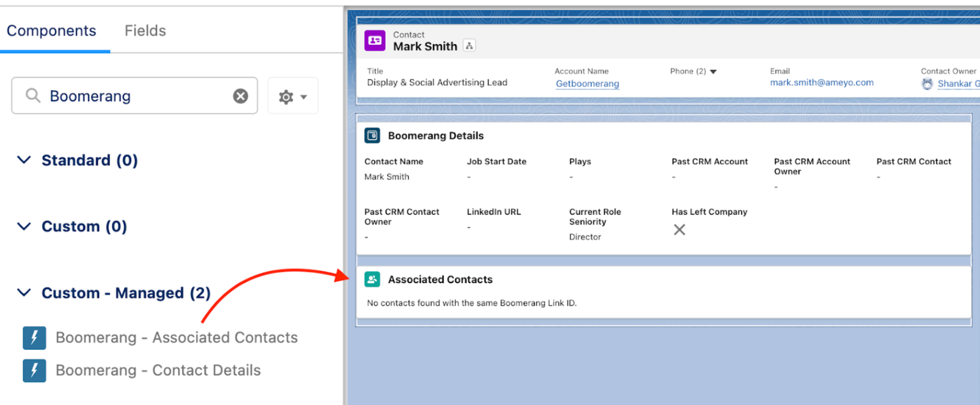Viewport: 980px width, 405px height.
Task: Expand the Phone (2) dropdown arrow
Action: tap(713, 72)
